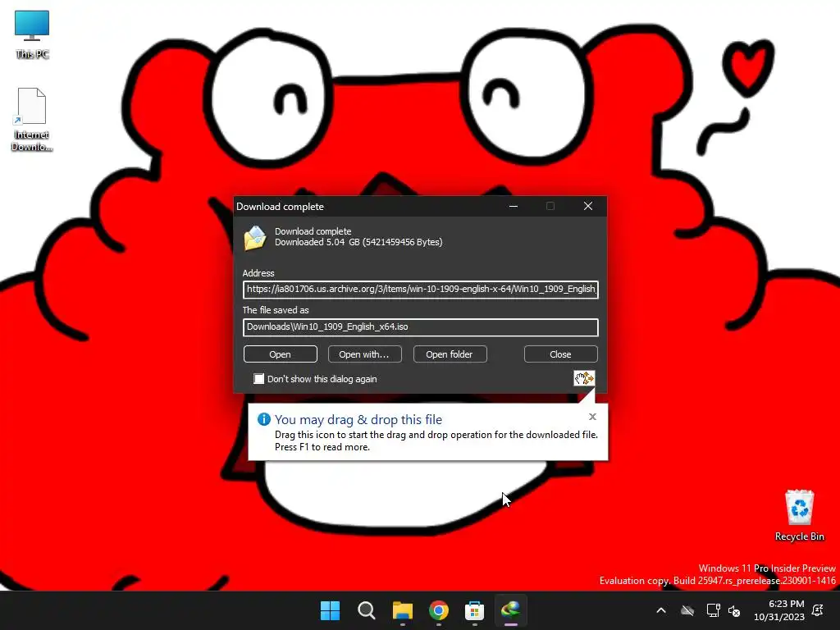Open taskbar Search
The width and height of the screenshot is (840, 630).
point(367,610)
